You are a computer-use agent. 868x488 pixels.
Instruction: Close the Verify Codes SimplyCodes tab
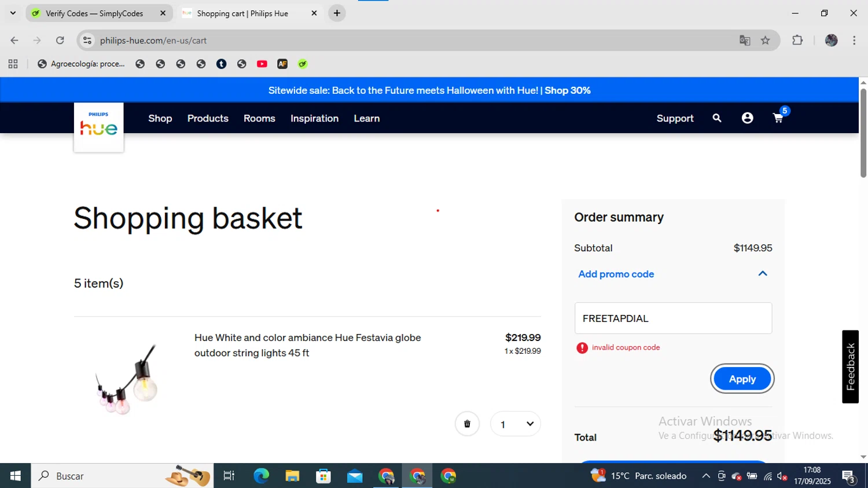point(163,13)
